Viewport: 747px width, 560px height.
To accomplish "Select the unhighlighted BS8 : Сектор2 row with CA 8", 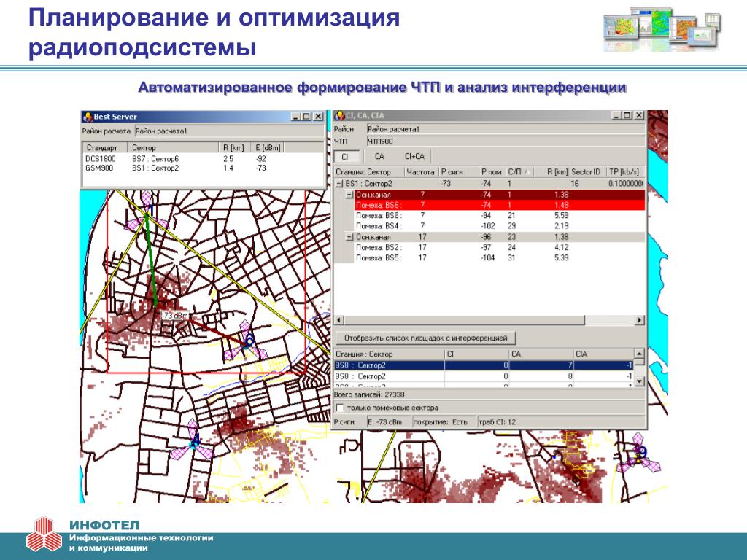I will point(484,376).
